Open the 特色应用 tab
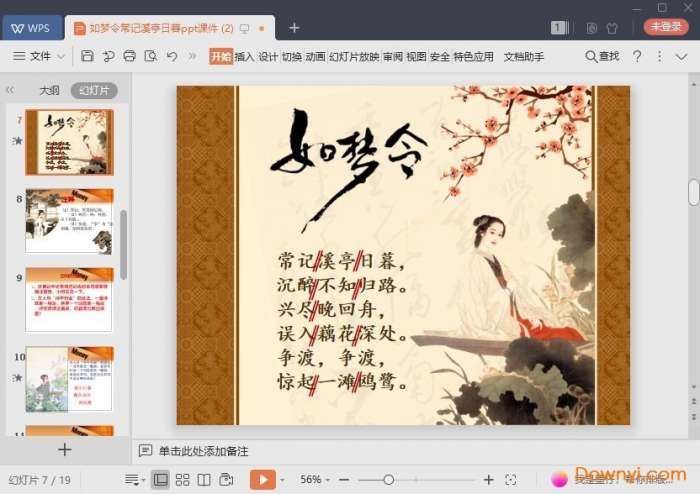This screenshot has width=700, height=494. [x=474, y=57]
